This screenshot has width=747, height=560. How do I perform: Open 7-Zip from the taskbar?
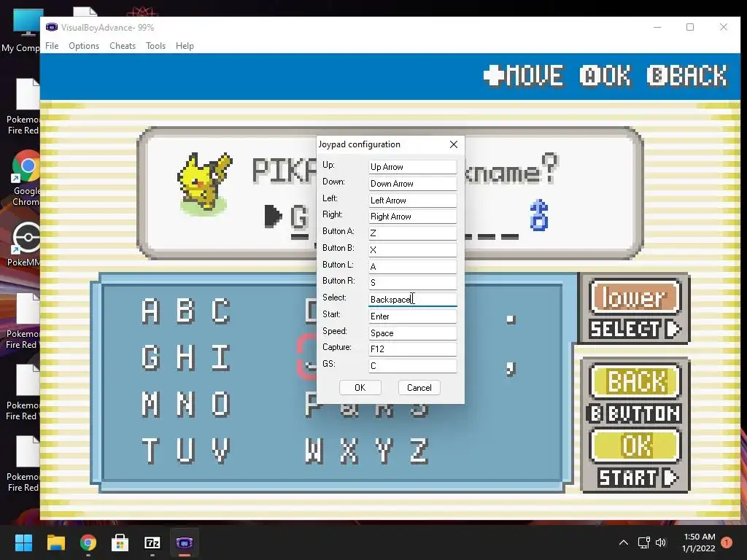tap(152, 542)
